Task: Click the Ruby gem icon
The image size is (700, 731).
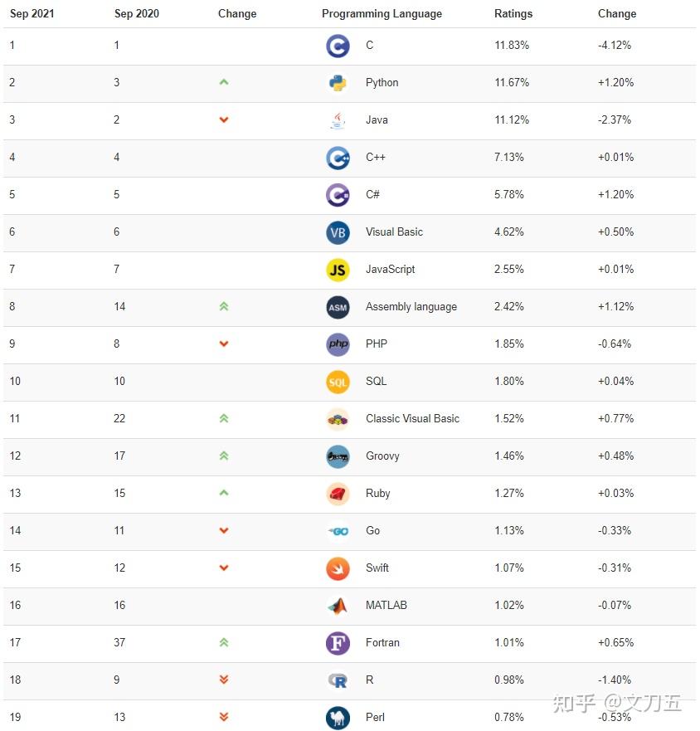Action: point(338,494)
